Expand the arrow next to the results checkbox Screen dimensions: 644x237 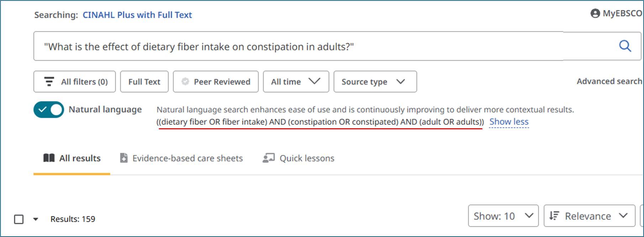(x=36, y=219)
